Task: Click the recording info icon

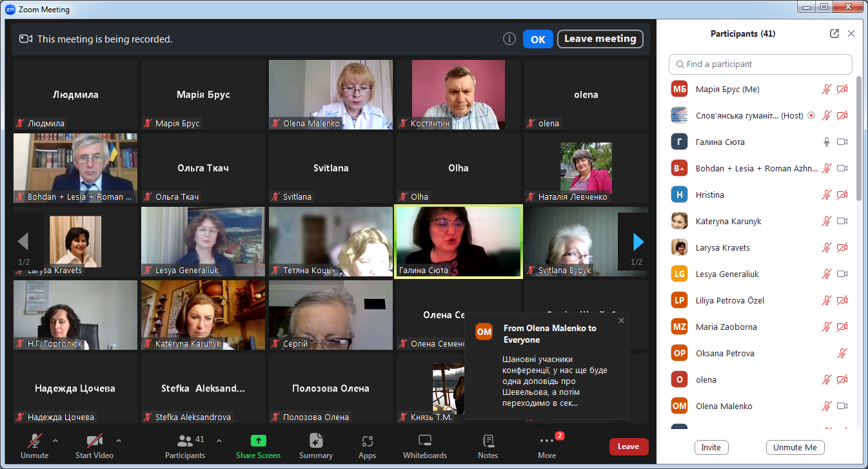Action: point(509,39)
